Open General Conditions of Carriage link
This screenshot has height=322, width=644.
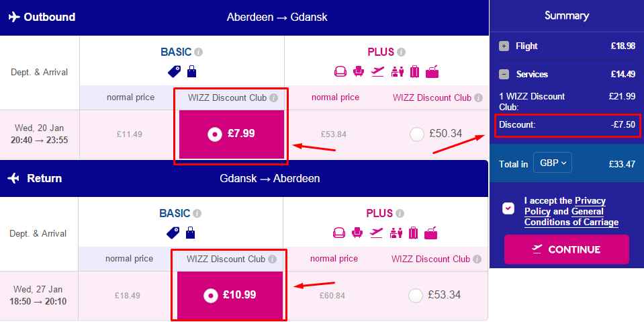point(571,217)
